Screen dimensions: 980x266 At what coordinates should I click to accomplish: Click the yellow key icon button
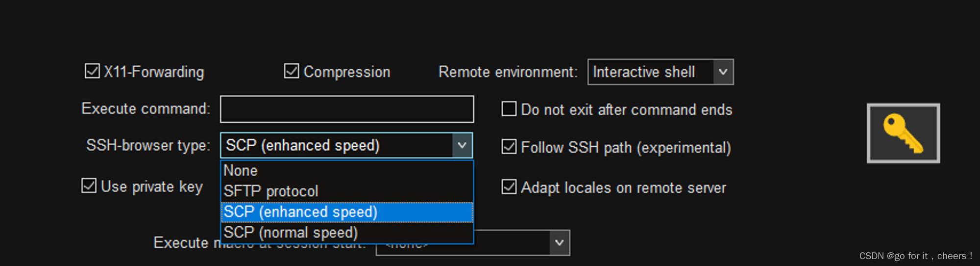903,133
